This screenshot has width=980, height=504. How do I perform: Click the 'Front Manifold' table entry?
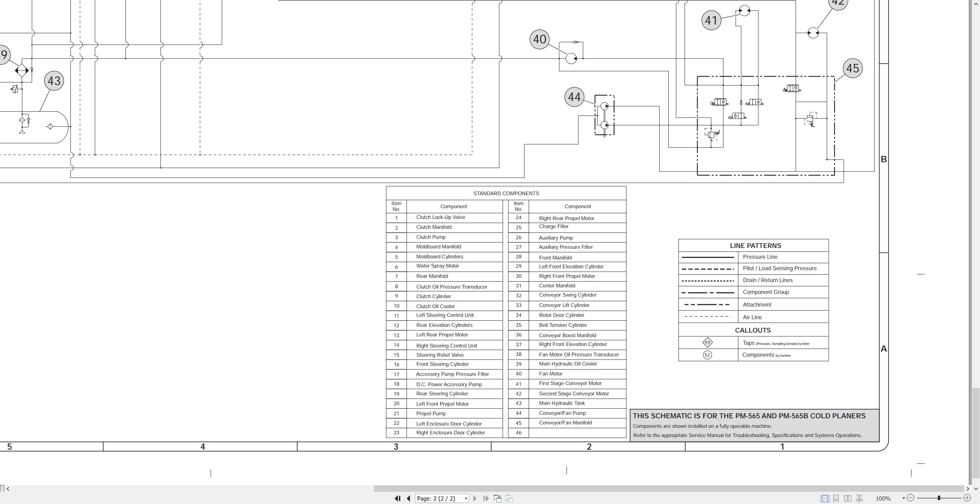point(555,258)
